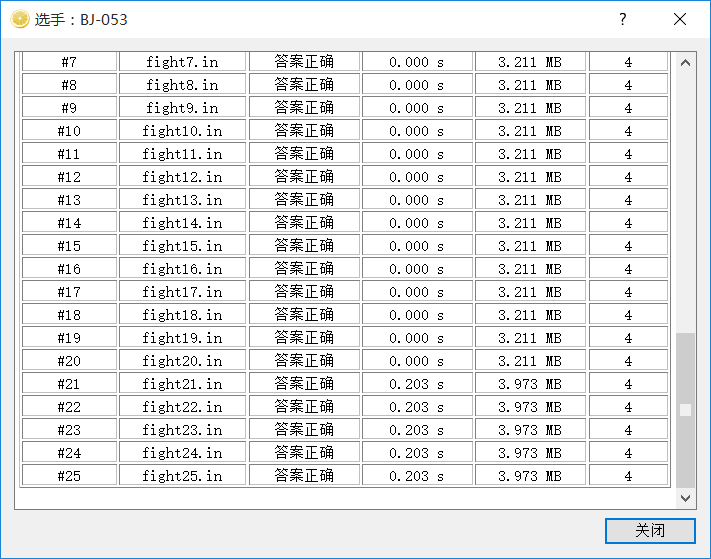Select the fight25.in cell
Viewport: 711px width, 559px height.
point(182,476)
